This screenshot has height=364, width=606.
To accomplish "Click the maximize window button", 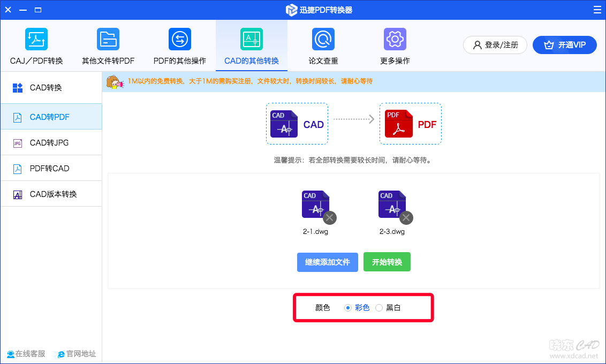I will [x=38, y=10].
